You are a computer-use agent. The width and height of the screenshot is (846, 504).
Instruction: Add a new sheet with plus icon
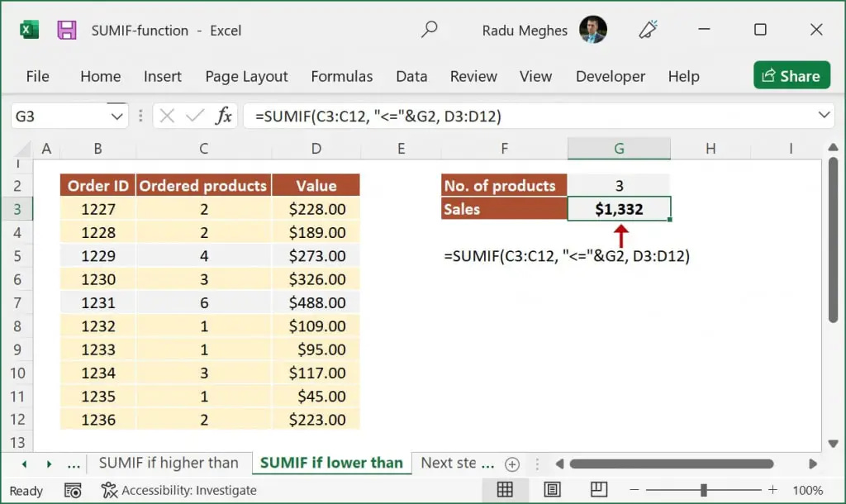[512, 464]
